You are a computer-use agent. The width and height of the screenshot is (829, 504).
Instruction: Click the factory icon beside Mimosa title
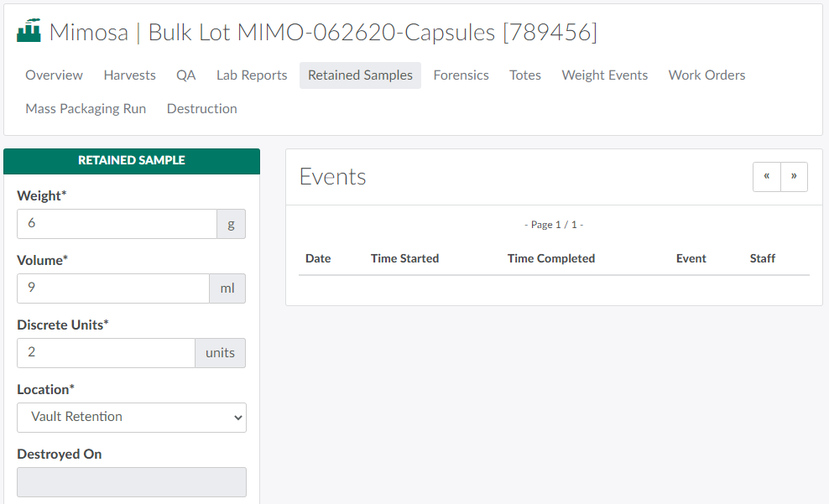pos(29,32)
